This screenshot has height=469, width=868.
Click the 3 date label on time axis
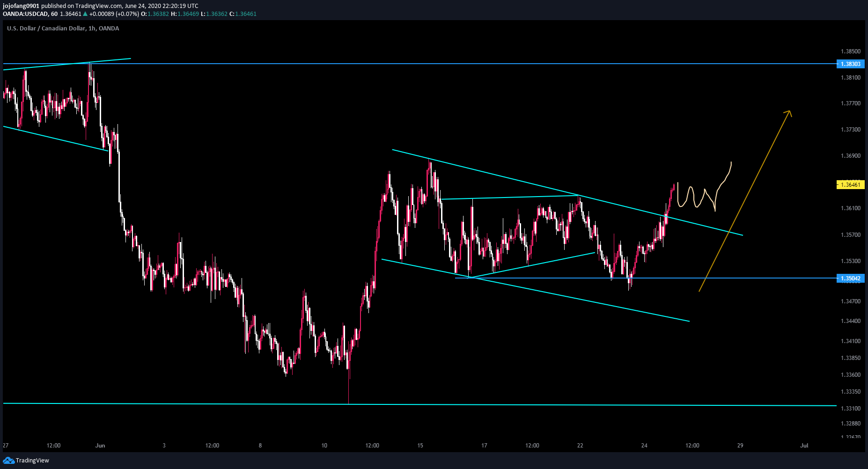[x=164, y=446]
